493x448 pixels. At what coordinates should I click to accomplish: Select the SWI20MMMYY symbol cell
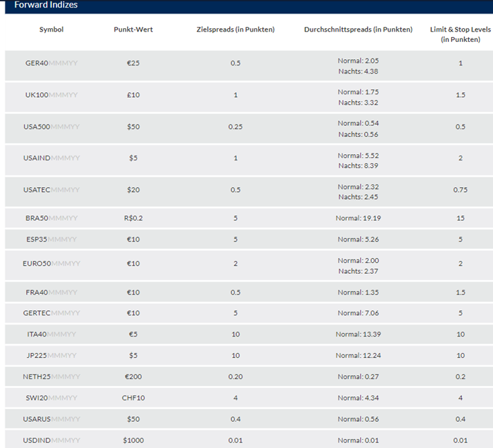pyautogui.click(x=51, y=398)
